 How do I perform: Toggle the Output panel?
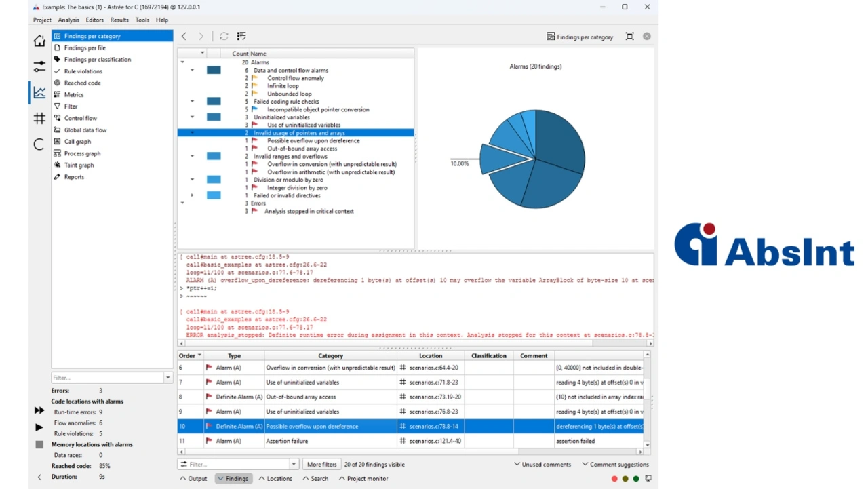pos(193,479)
